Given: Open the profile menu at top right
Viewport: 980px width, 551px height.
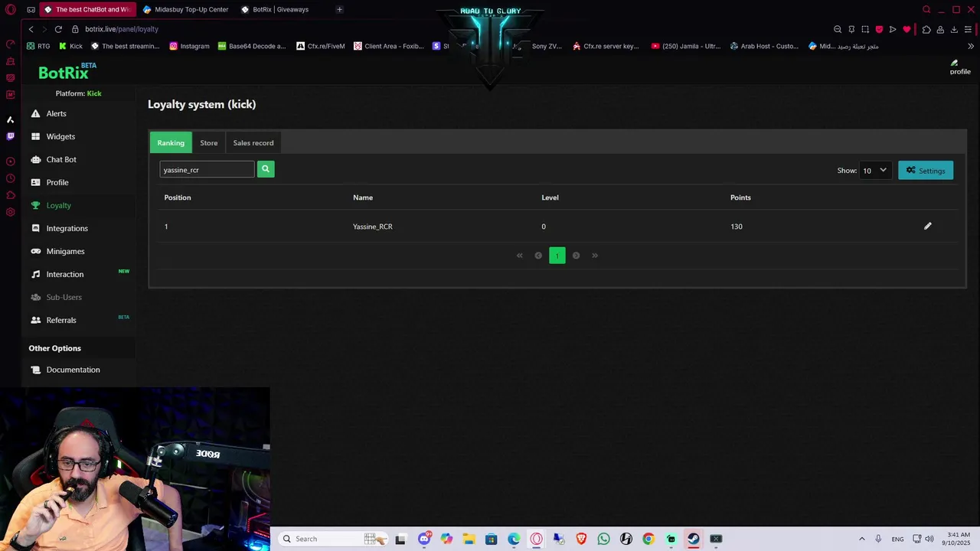Looking at the screenshot, I should point(959,67).
